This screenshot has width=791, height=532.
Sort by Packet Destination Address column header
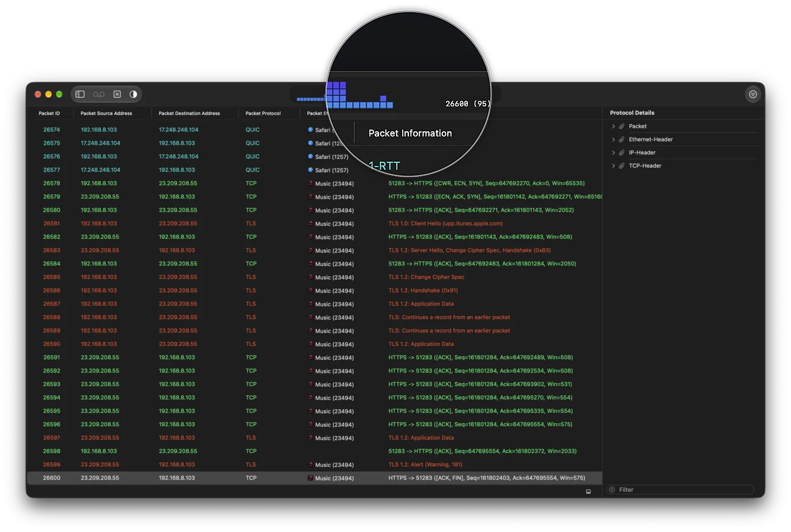coord(189,113)
